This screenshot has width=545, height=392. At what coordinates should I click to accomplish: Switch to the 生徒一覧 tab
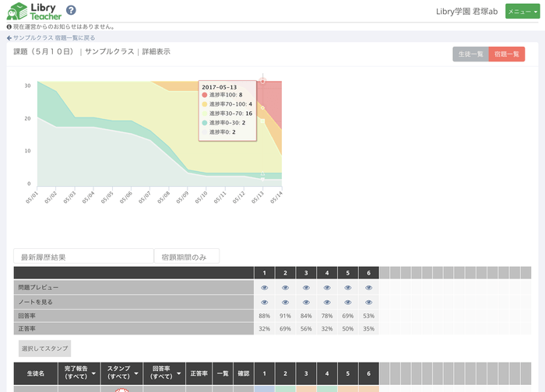pyautogui.click(x=470, y=54)
